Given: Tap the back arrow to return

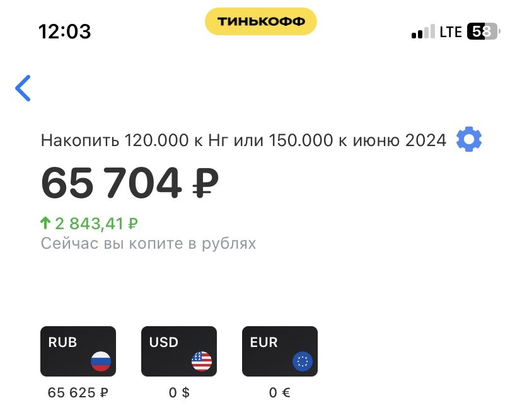Looking at the screenshot, I should click(23, 88).
